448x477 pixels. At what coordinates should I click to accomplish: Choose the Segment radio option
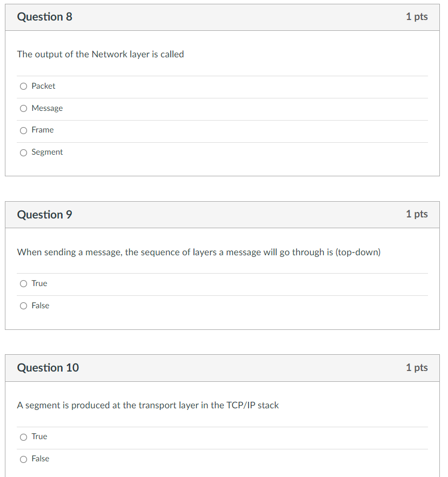tap(23, 153)
